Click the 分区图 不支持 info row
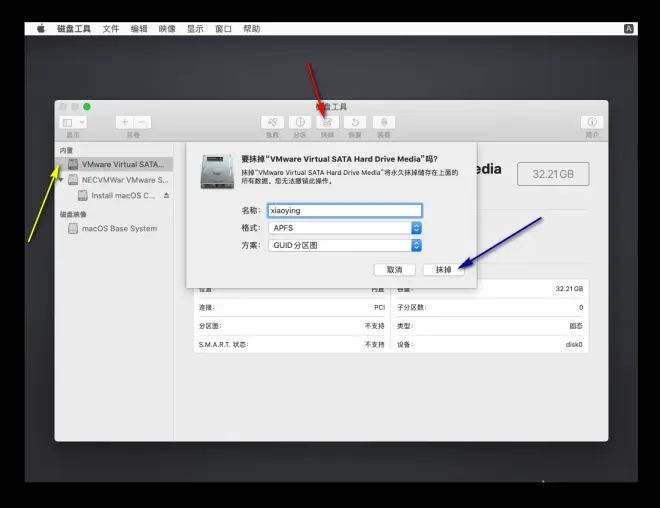660x508 pixels. (x=292, y=326)
